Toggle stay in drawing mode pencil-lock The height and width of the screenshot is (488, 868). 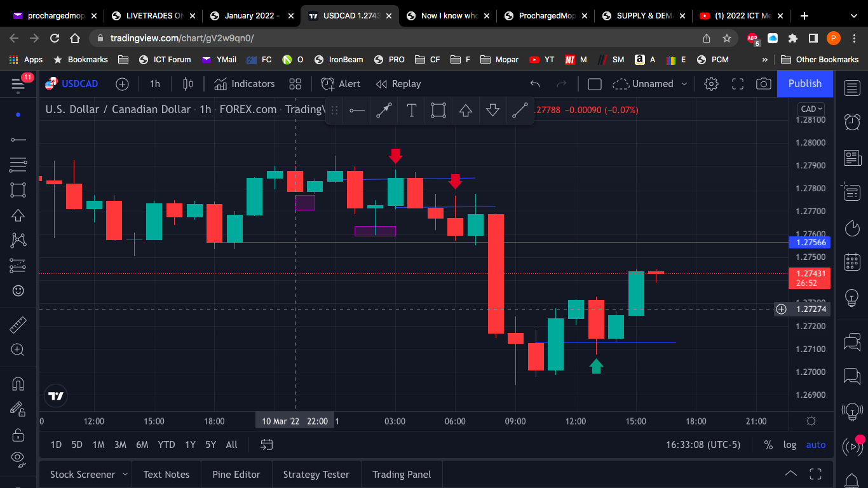coord(18,409)
